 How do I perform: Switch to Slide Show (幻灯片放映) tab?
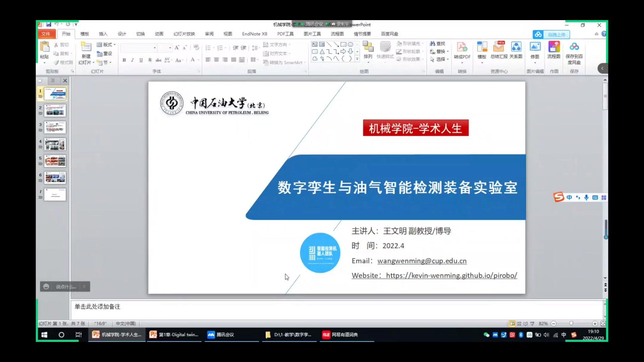[184, 34]
